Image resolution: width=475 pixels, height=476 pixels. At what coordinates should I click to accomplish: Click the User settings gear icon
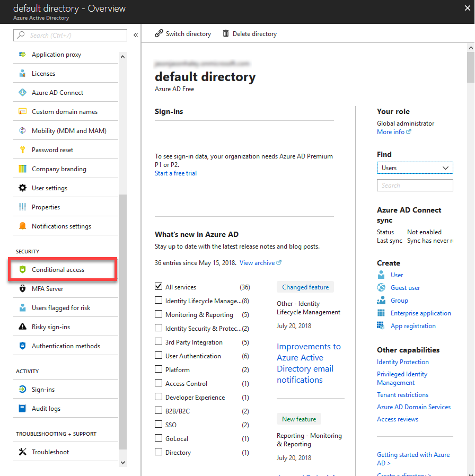(22, 188)
